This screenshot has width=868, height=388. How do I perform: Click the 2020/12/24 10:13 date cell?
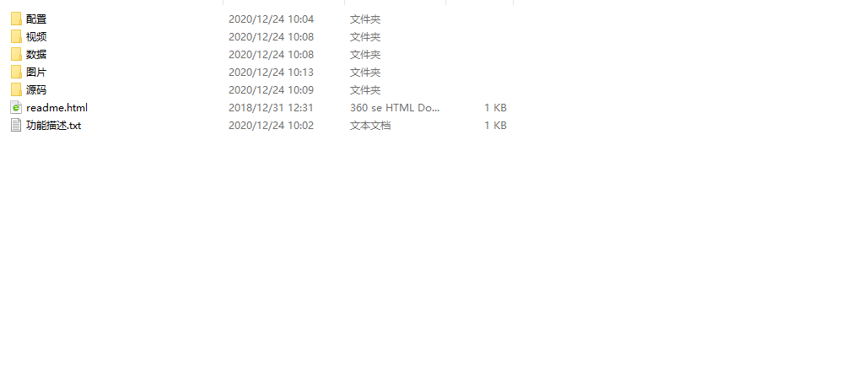[x=272, y=73]
